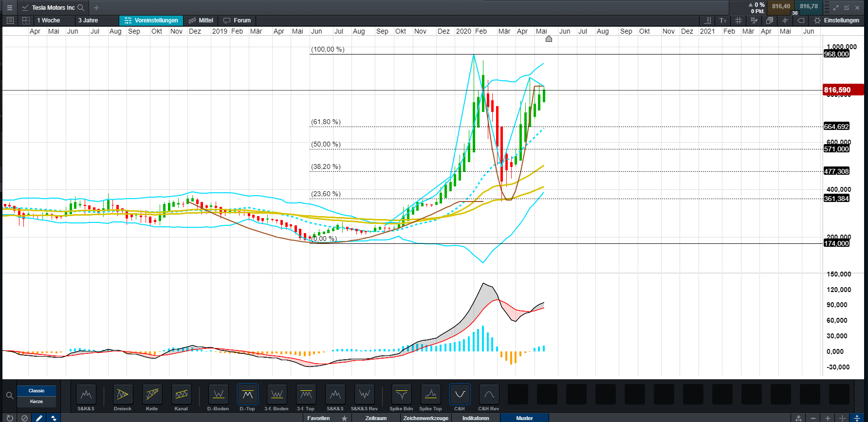Screen dimensions: 868x422
Task: Select the Keile wedge pattern
Action: (152, 394)
